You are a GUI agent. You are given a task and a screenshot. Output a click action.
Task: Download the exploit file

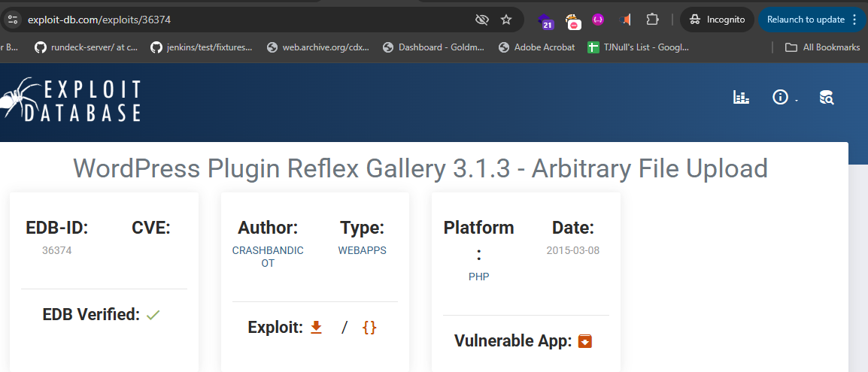(317, 328)
